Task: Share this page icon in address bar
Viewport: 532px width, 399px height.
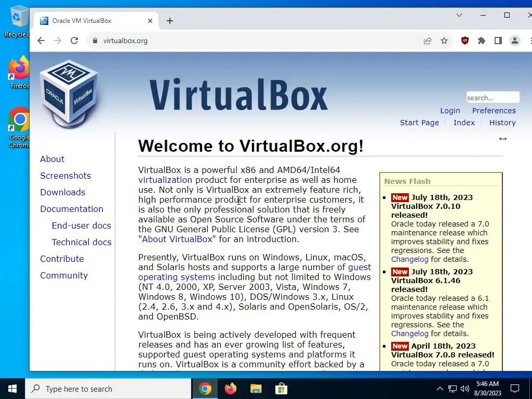Action: (428, 41)
